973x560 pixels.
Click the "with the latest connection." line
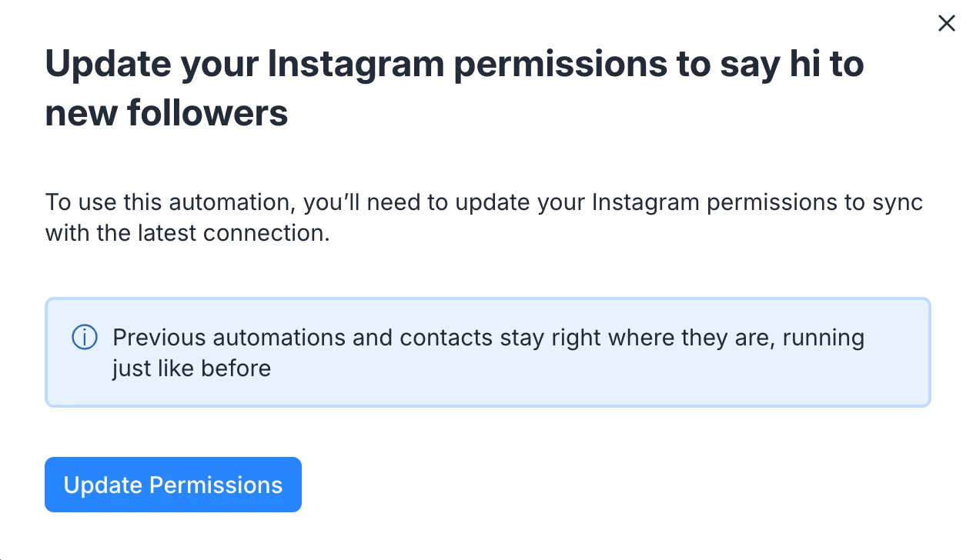pos(187,233)
